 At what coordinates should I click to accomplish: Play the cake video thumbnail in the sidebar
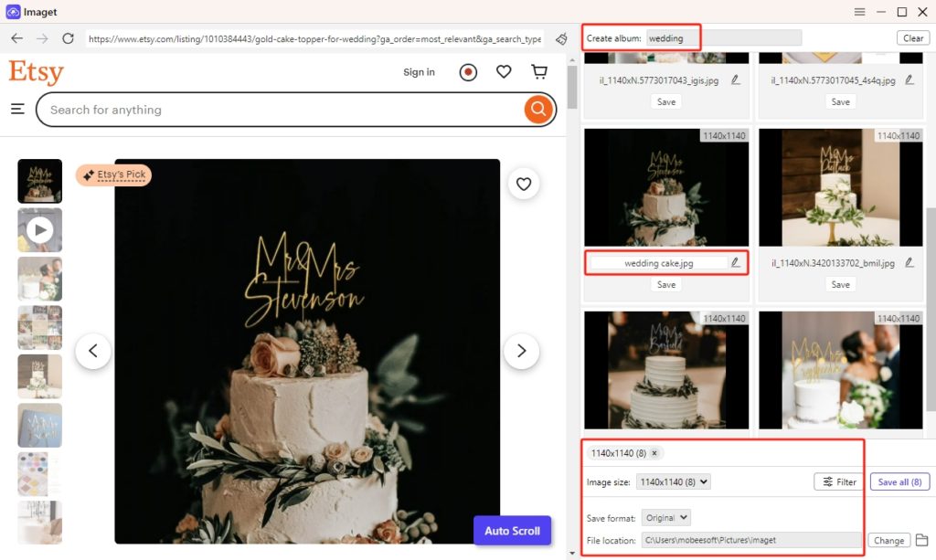[39, 229]
